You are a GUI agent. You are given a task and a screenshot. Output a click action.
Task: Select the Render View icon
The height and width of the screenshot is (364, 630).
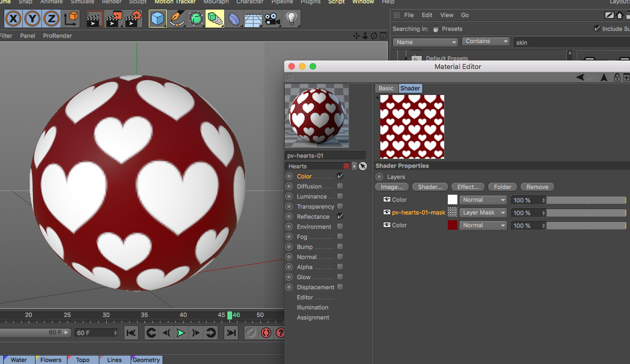(94, 19)
